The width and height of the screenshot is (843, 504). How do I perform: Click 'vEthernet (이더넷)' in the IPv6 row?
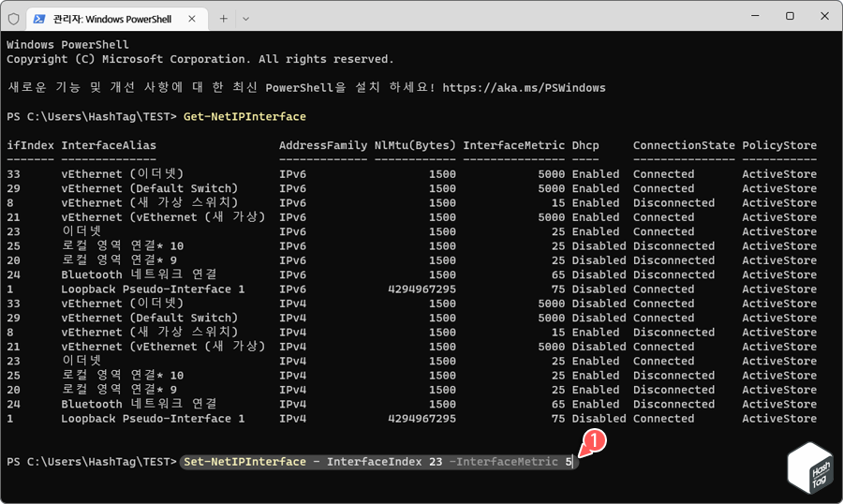click(x=123, y=173)
